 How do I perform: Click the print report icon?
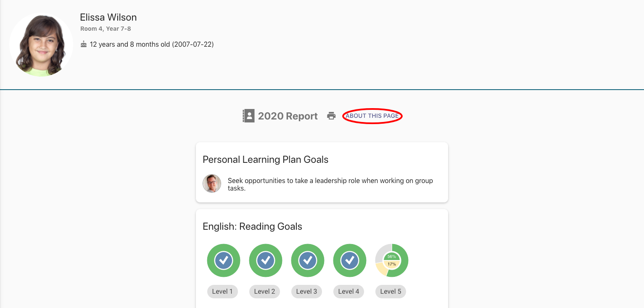tap(331, 116)
